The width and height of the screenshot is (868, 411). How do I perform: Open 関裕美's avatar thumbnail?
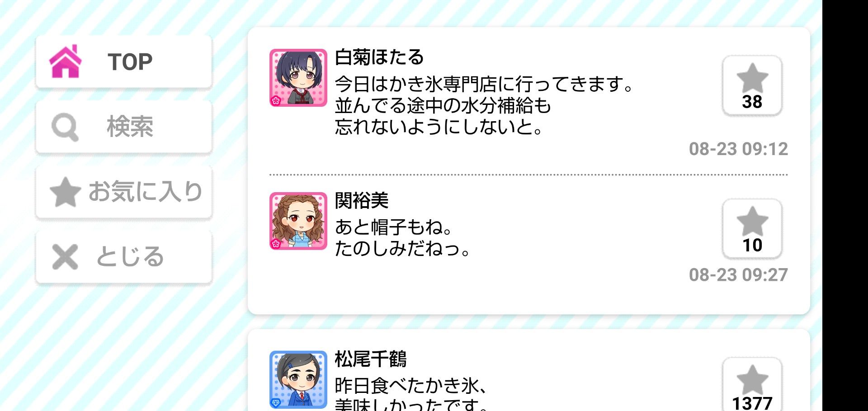[298, 221]
